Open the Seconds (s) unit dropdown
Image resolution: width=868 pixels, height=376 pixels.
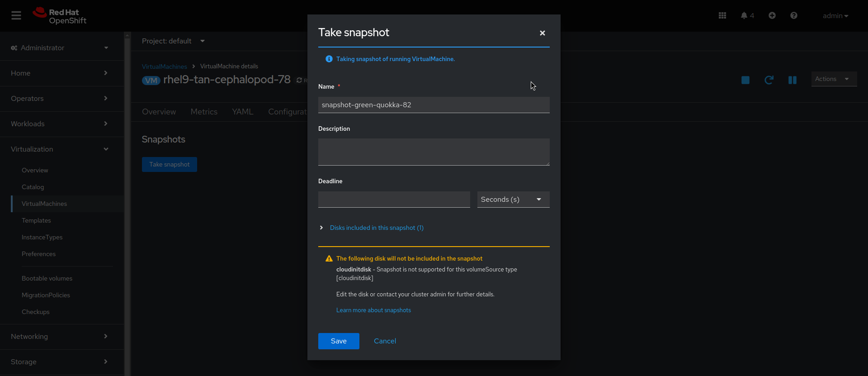click(x=513, y=200)
